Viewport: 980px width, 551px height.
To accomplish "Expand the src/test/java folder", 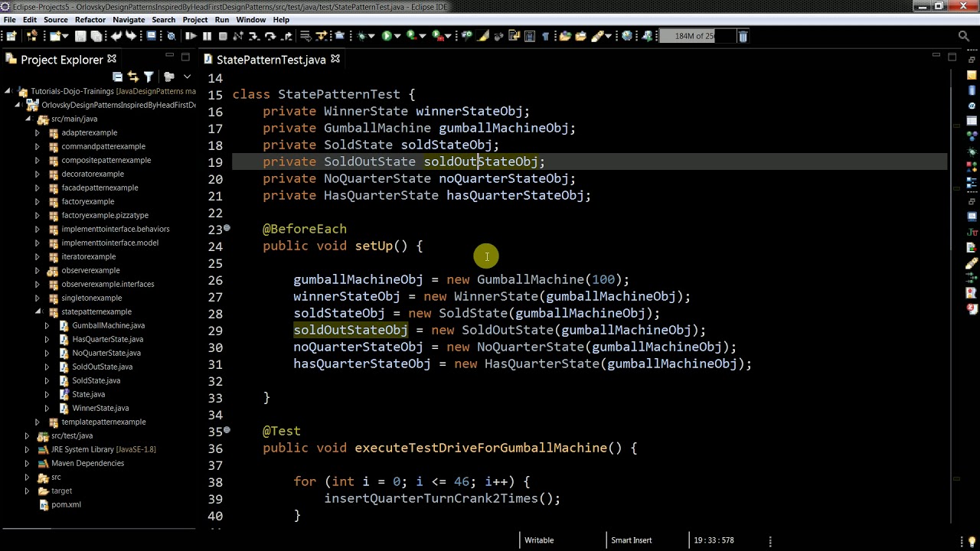I will click(27, 435).
